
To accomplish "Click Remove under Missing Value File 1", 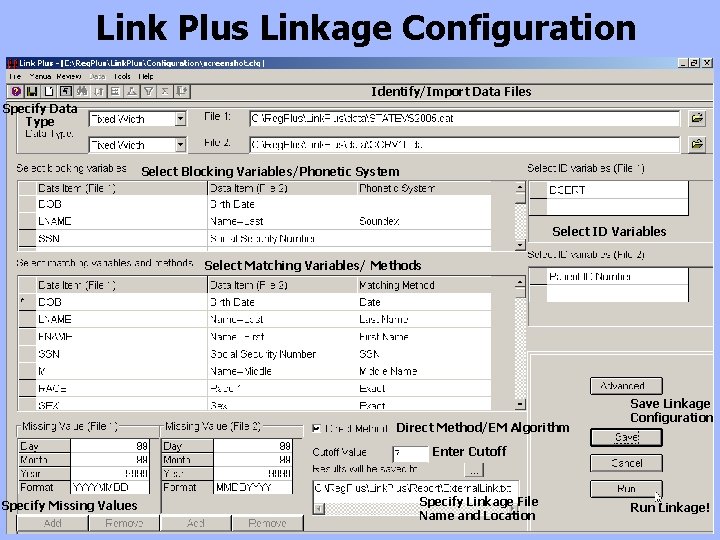I will click(124, 523).
